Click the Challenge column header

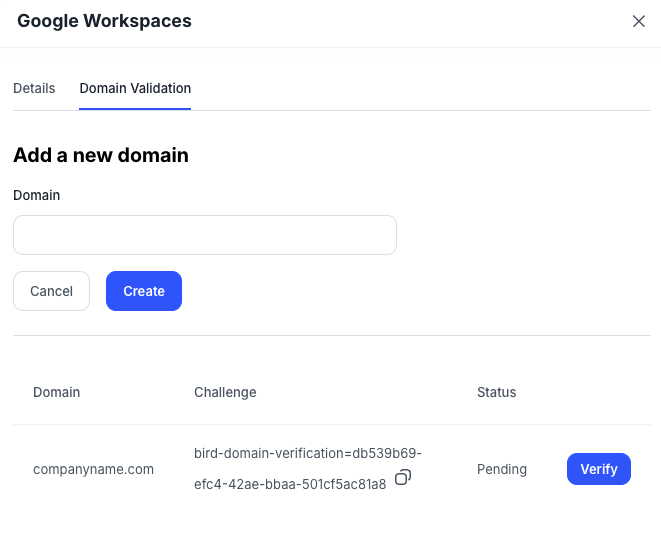[x=225, y=392]
